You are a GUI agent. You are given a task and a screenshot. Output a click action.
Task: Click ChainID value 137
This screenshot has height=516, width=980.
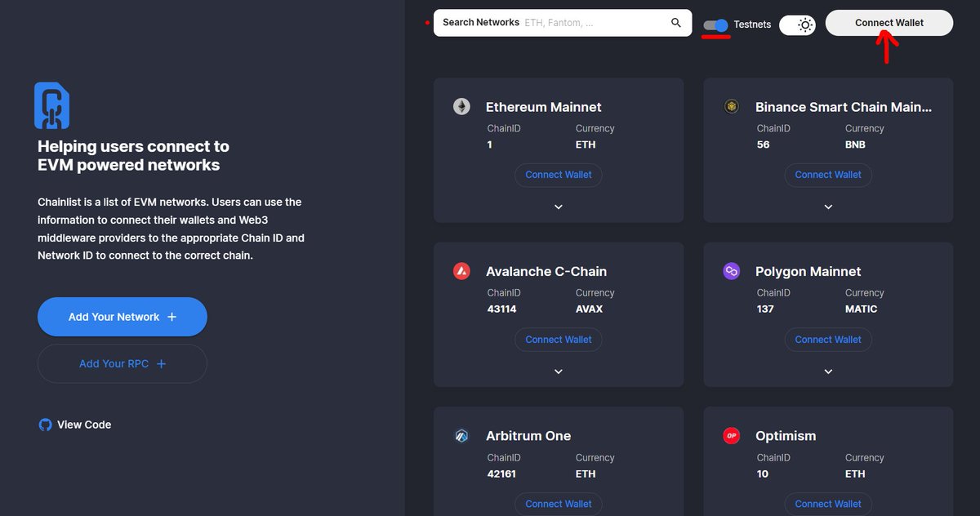[x=765, y=309]
